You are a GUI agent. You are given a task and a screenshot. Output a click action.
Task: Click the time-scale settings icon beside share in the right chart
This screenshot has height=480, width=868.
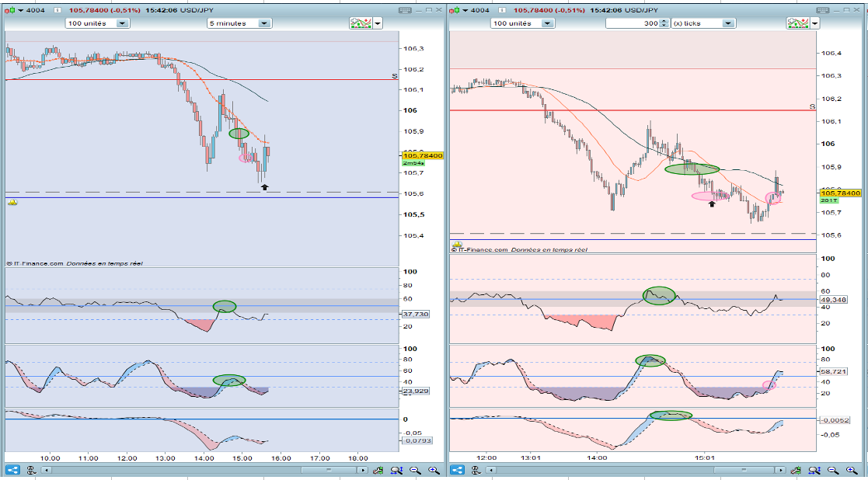[x=476, y=470]
